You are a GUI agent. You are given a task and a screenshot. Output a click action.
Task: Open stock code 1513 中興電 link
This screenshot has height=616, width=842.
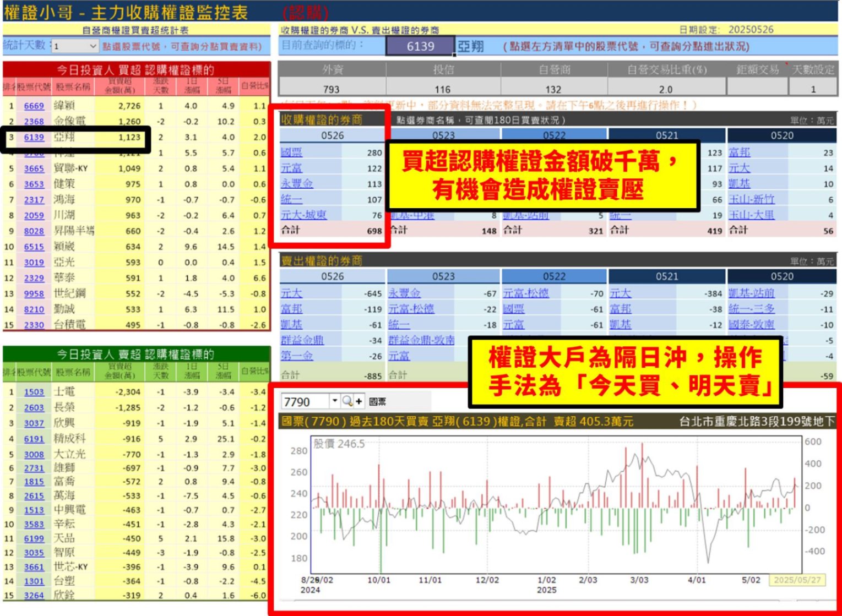[34, 510]
